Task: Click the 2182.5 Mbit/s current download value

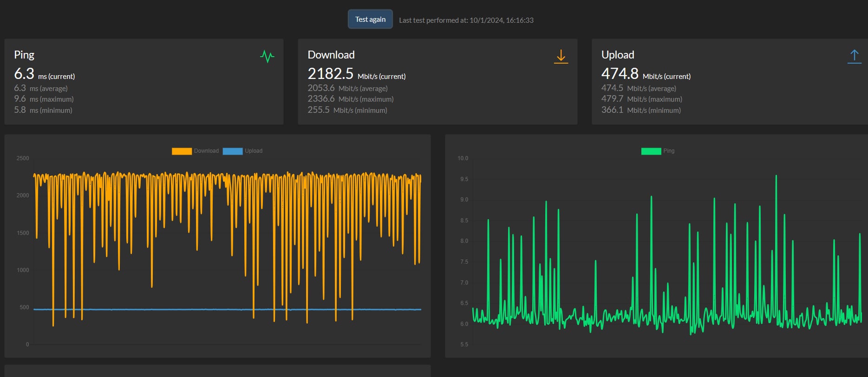Action: [x=330, y=74]
